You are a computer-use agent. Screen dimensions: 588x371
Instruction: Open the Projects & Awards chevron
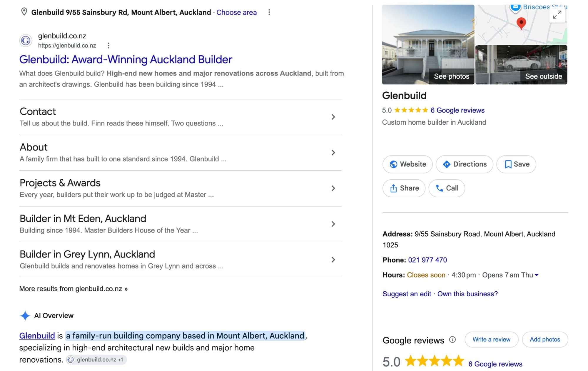(333, 188)
